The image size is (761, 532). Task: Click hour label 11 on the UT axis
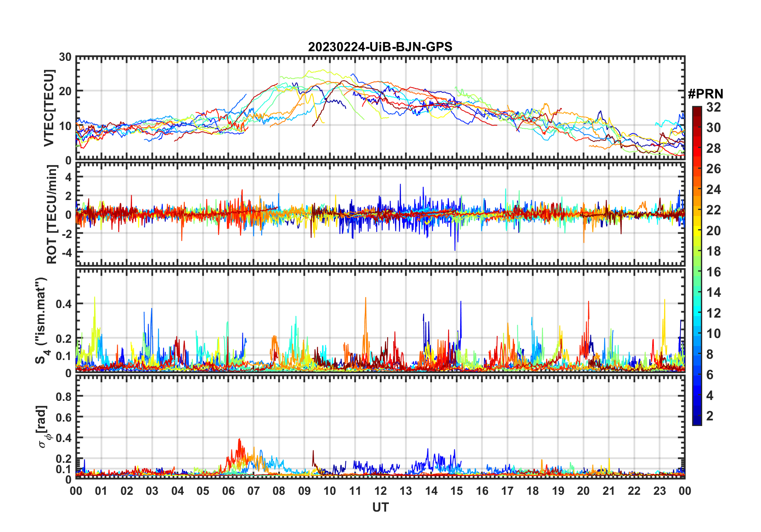click(x=355, y=491)
